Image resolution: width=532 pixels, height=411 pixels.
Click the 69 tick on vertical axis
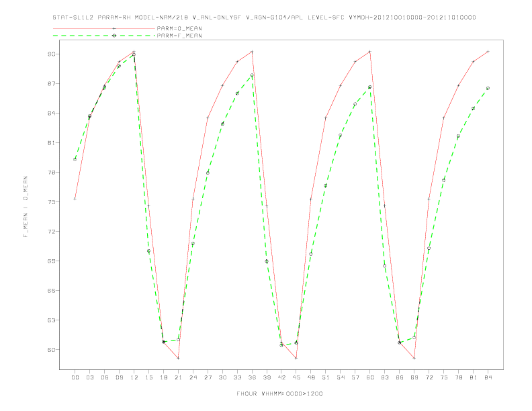point(51,261)
